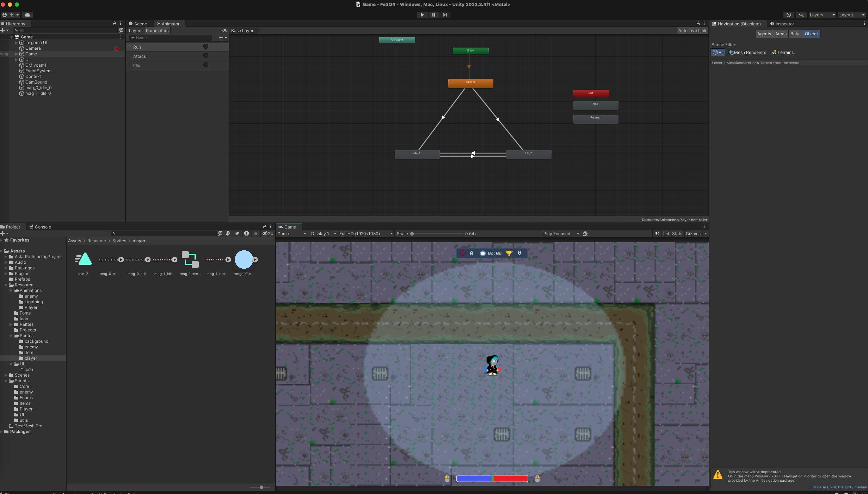Adjust the Project icon size slider
The image size is (868, 494).
[261, 487]
